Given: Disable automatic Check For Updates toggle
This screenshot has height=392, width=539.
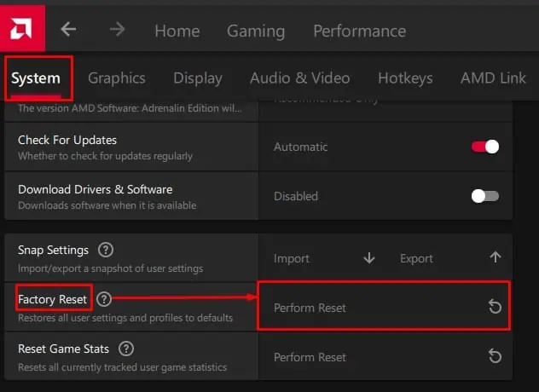Looking at the screenshot, I should tap(484, 147).
